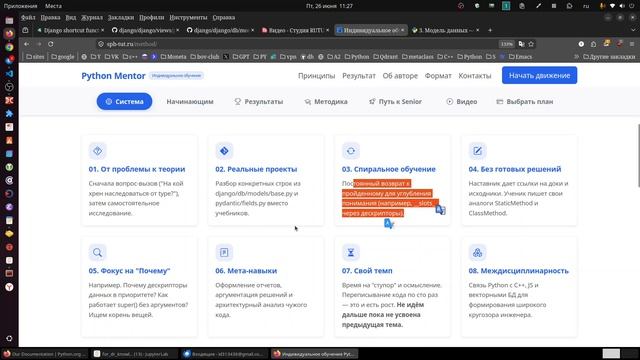This screenshot has height=360, width=640.
Task: Click the hourglass icon above '07. Свой темп'
Action: (x=351, y=252)
